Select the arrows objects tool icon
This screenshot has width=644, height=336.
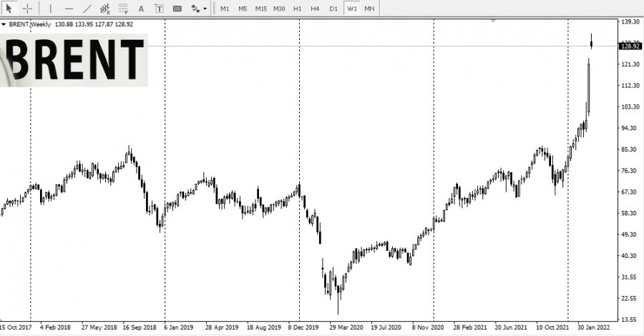[195, 8]
